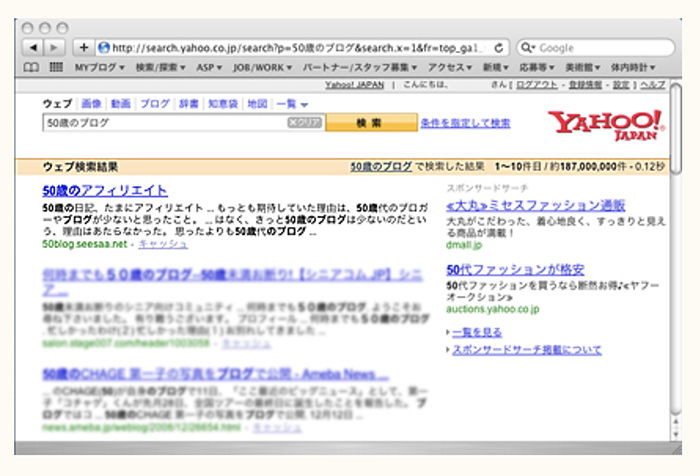Show Top Sites grid icon
This screenshot has width=700, height=476.
pos(56,67)
